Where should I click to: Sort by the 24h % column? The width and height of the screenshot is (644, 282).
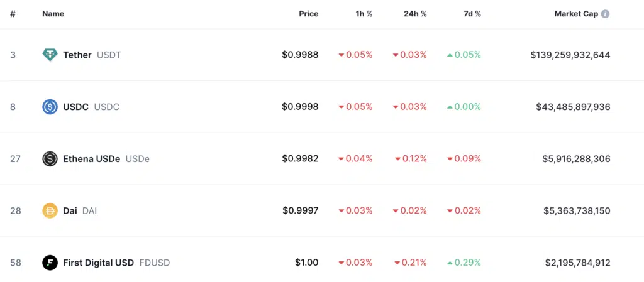click(415, 14)
